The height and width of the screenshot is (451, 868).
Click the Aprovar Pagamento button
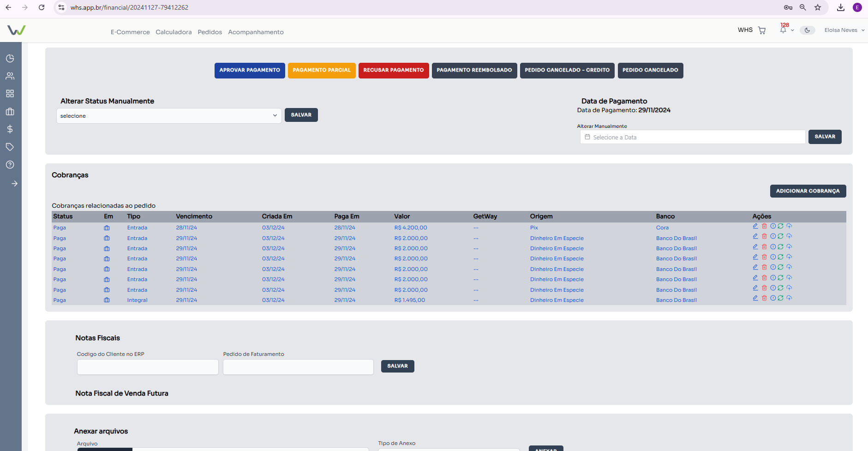click(250, 71)
